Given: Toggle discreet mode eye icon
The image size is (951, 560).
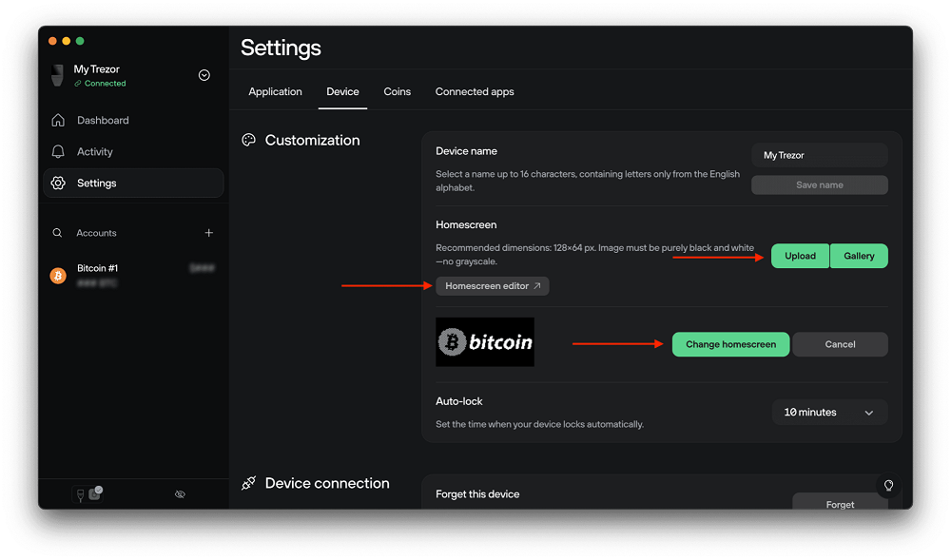Looking at the screenshot, I should coord(180,494).
